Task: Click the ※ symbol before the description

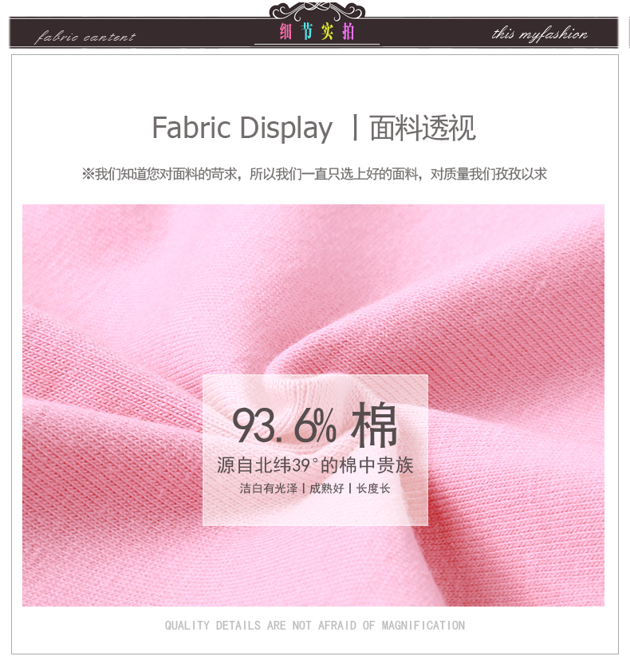Action: pos(88,174)
